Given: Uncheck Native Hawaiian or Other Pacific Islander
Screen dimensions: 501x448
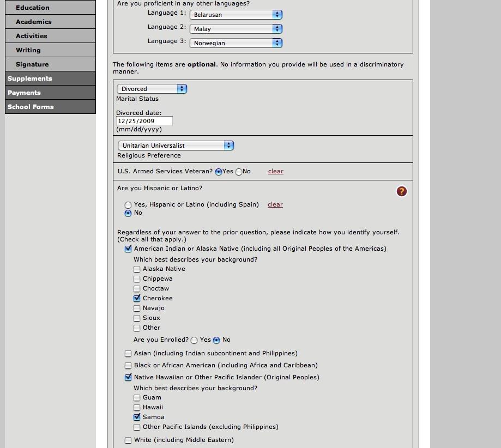Looking at the screenshot, I should pyautogui.click(x=128, y=377).
